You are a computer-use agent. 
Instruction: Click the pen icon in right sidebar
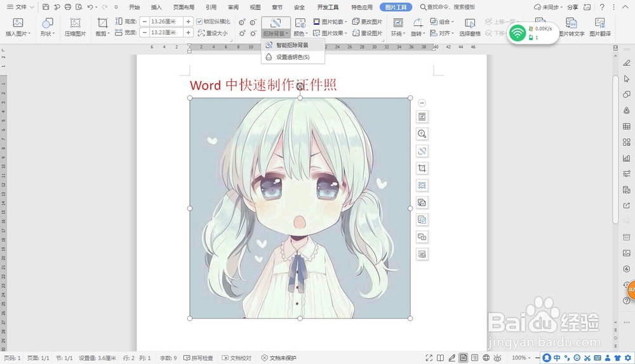coord(627,63)
